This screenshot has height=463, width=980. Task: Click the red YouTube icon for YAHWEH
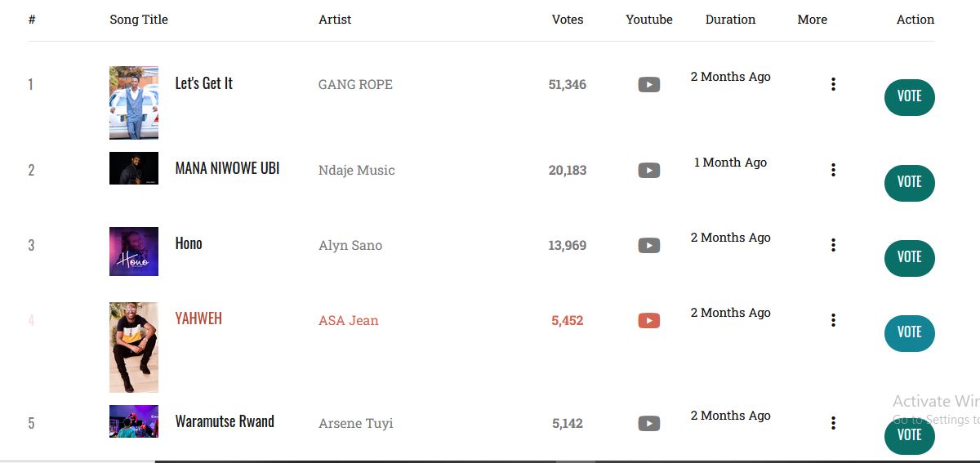tap(648, 320)
